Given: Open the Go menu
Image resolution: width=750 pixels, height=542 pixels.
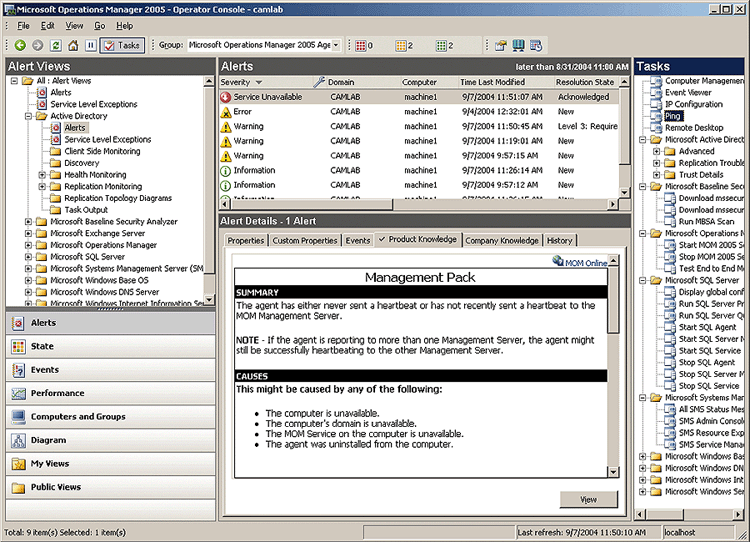Looking at the screenshot, I should click(x=99, y=26).
